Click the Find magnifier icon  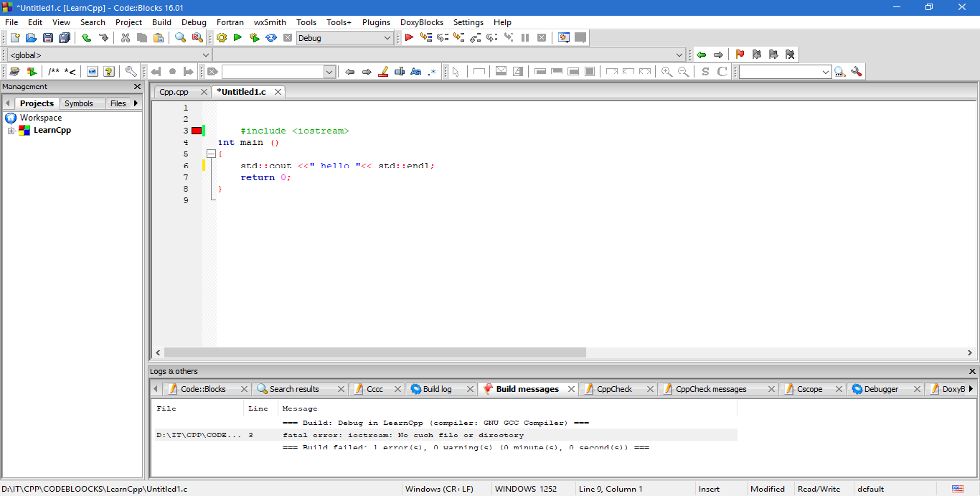[x=181, y=38]
